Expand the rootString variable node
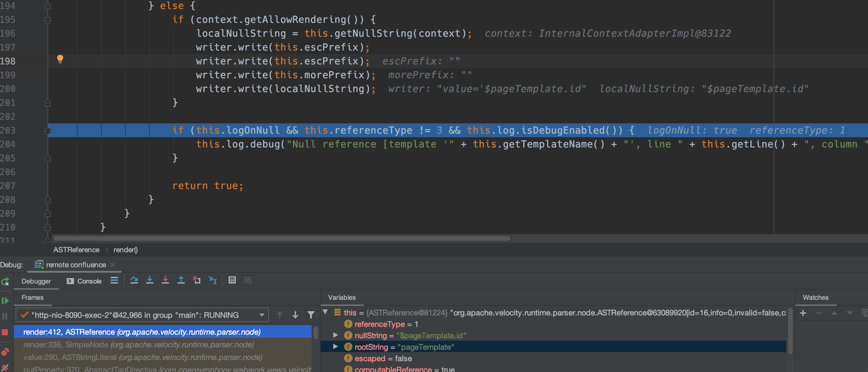This screenshot has height=372, width=868. 335,347
